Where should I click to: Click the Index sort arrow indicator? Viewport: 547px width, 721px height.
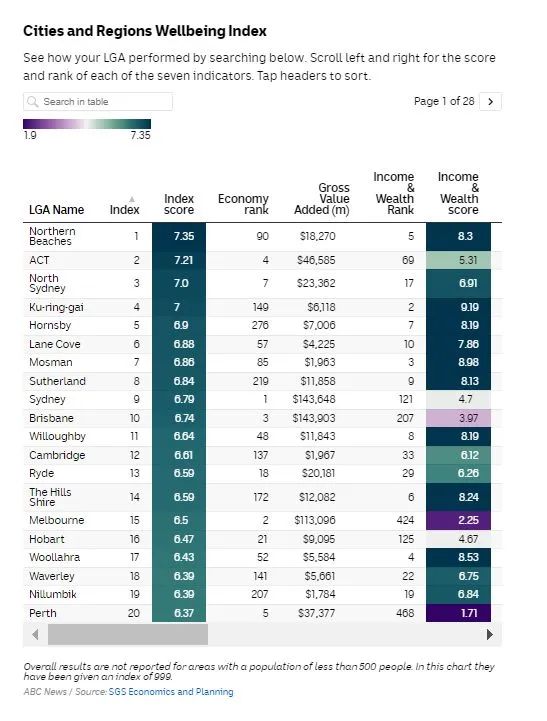132,199
